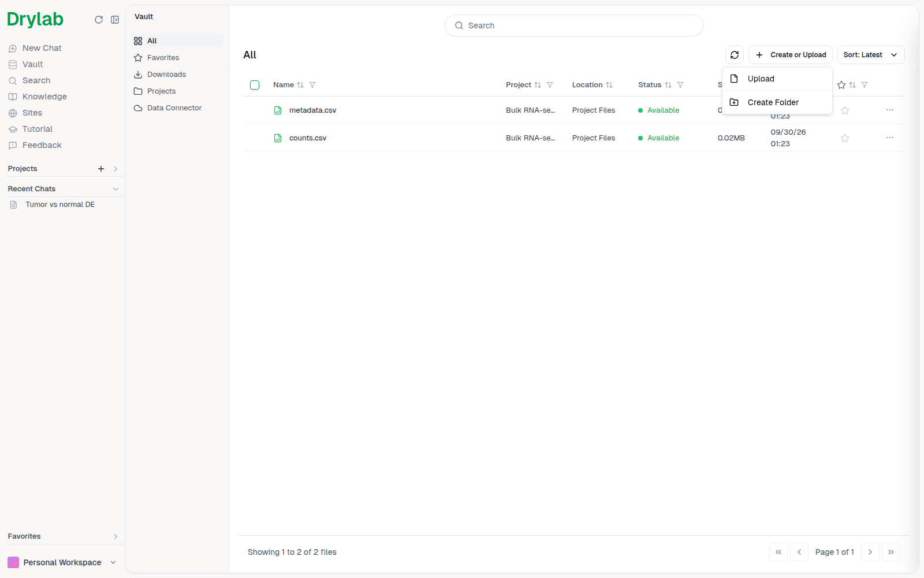Choose Create Folder from the menu
Screen dimensions: 924x578
[x=777, y=102]
